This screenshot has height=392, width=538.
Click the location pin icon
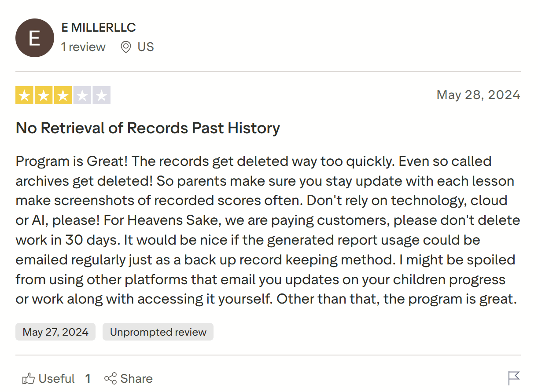click(x=126, y=47)
